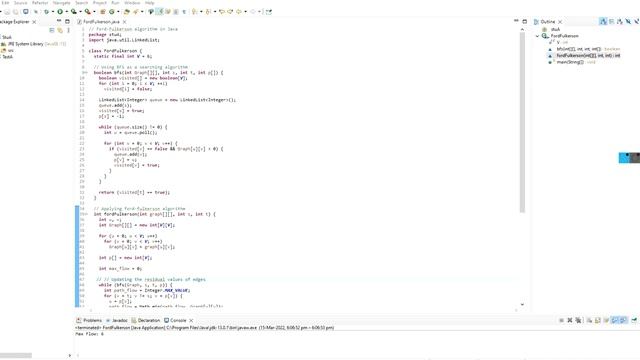Image resolution: width=640 pixels, height=360 pixels.
Task: Open the Back history dropdown arrow
Action: pyautogui.click(x=245, y=12)
